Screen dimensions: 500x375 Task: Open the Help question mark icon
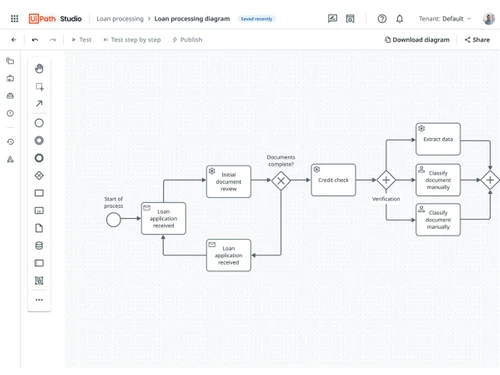click(382, 19)
